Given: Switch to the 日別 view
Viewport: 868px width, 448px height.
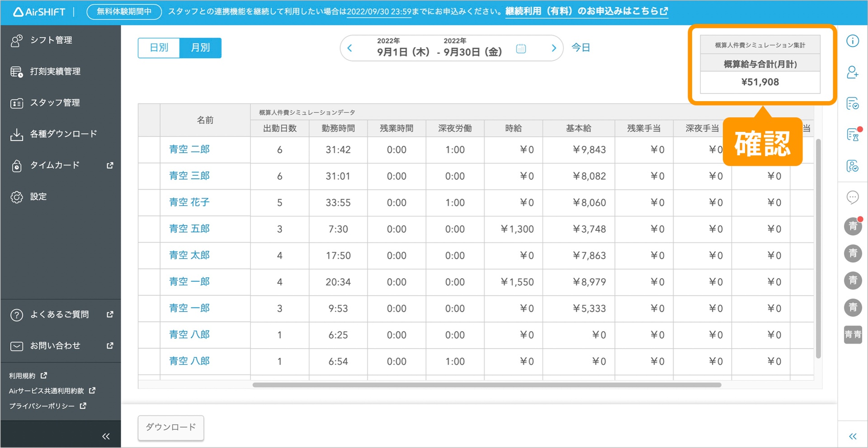Looking at the screenshot, I should click(159, 48).
